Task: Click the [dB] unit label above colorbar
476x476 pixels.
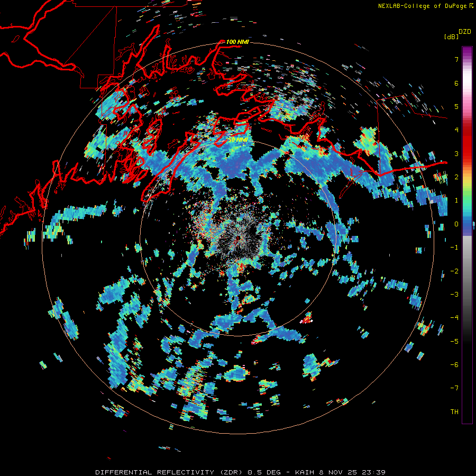Action: [x=451, y=36]
